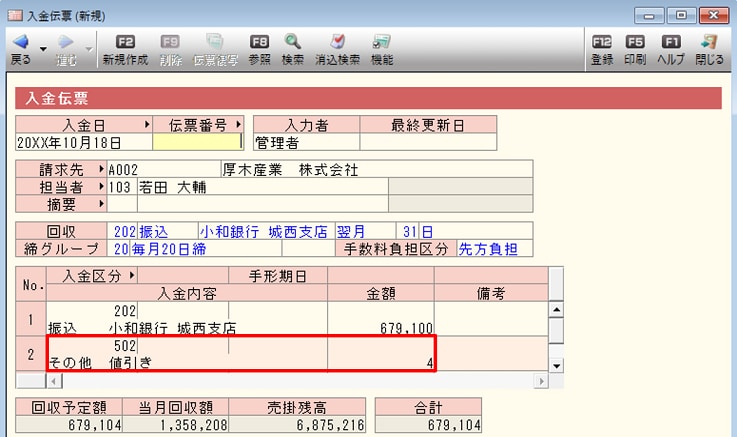Open the dropdown arrow next to 進む
Image resolution: width=737 pixels, height=437 pixels.
coord(88,49)
